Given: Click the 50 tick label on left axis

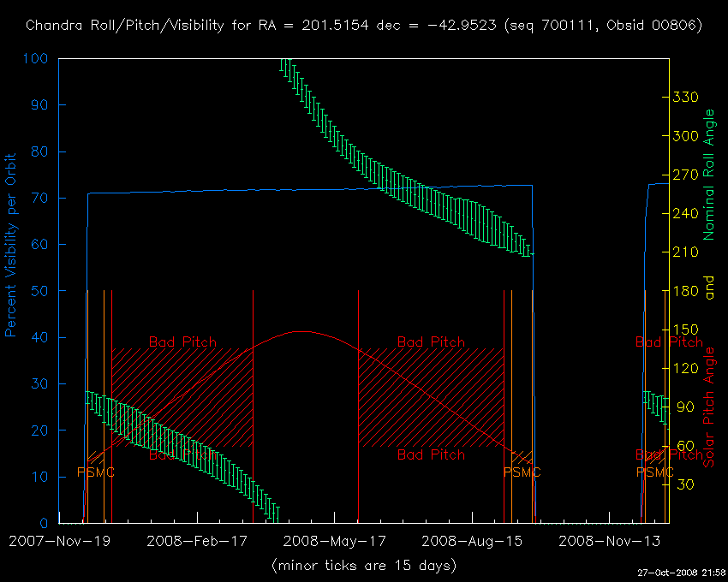Looking at the screenshot, I should click(x=43, y=291).
